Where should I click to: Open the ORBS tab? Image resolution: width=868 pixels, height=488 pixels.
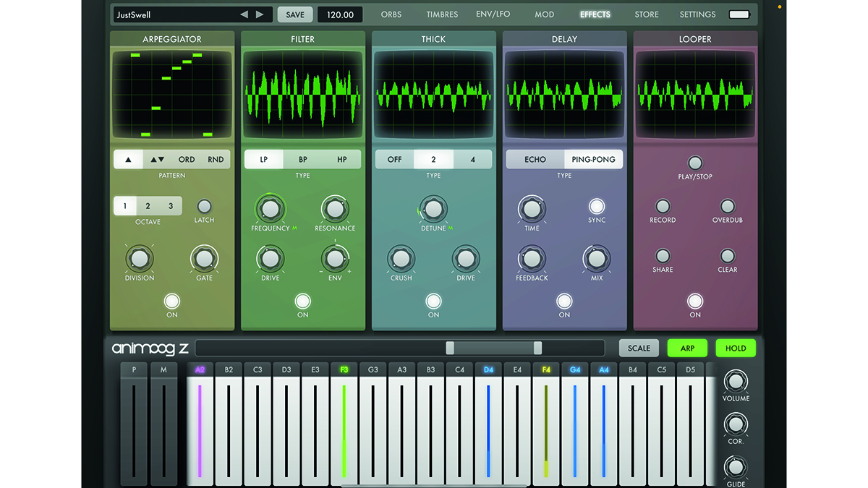point(391,14)
